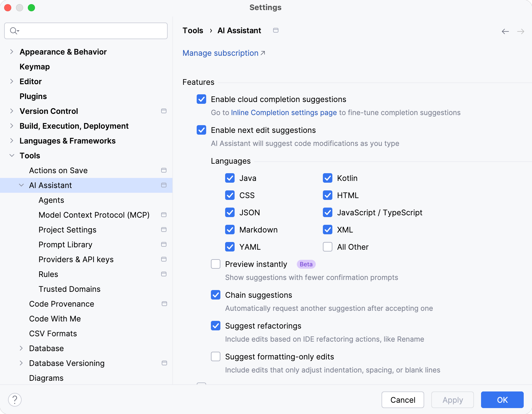Click the modified-settings icon next to Version Control

(x=164, y=111)
